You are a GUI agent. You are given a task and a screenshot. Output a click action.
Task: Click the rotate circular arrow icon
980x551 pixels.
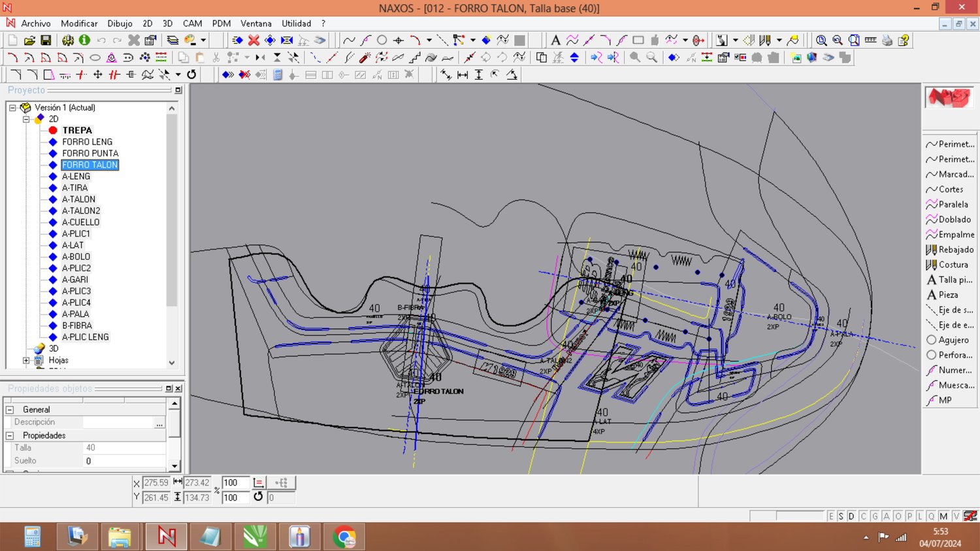[x=191, y=75]
